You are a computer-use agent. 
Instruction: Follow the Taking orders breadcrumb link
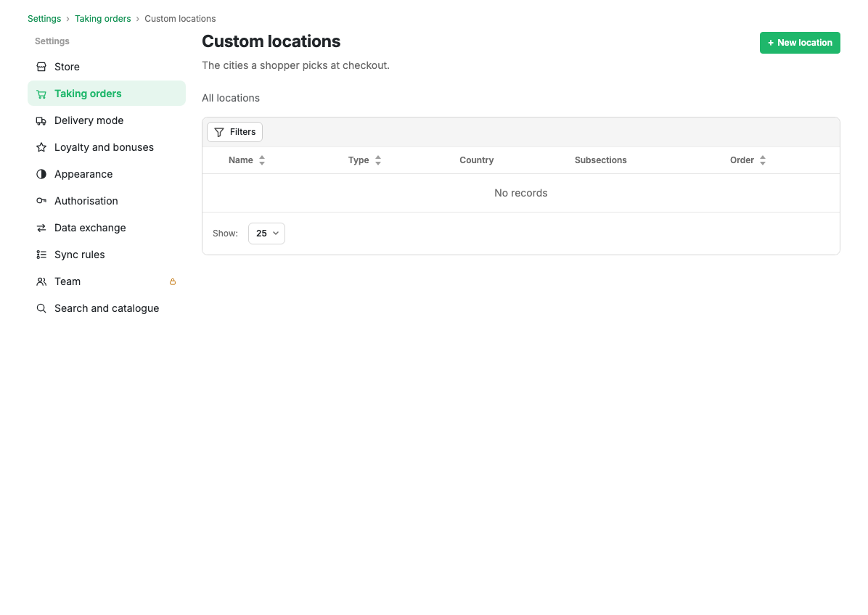[103, 19]
